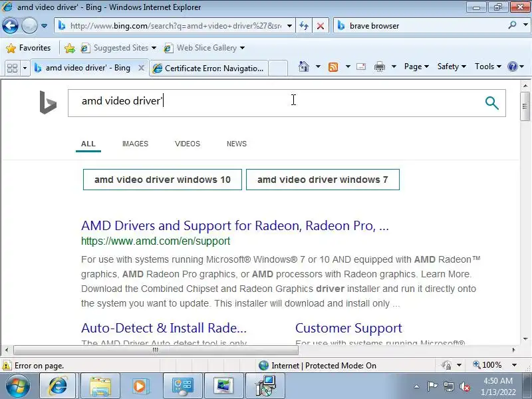532x399 pixels.
Task: Click the Home page icon
Action: pyautogui.click(x=304, y=66)
